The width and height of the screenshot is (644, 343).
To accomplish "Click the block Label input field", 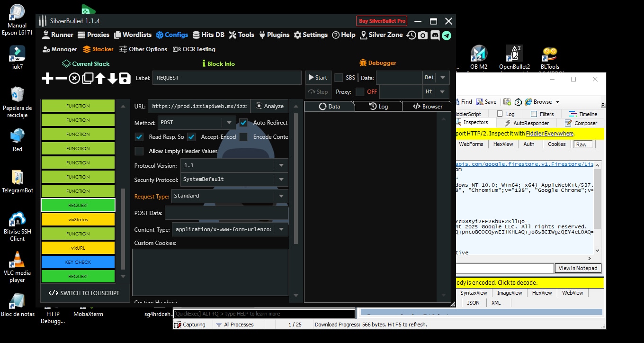I will tap(227, 78).
